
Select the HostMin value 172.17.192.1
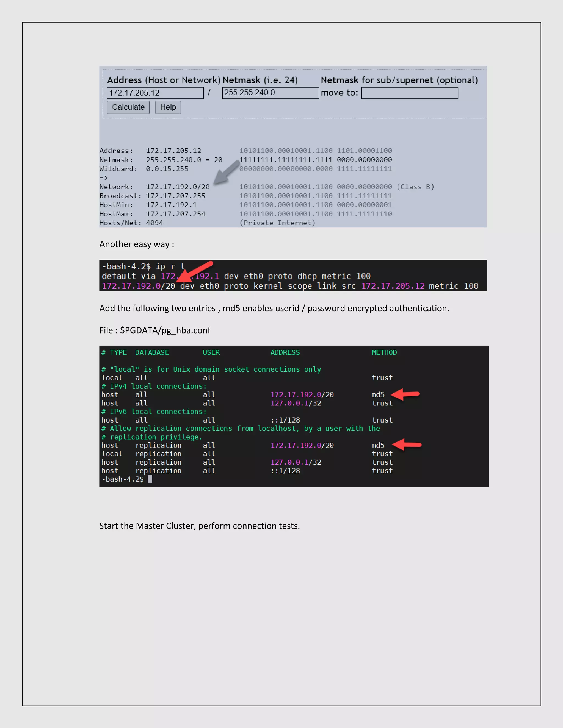(x=172, y=205)
